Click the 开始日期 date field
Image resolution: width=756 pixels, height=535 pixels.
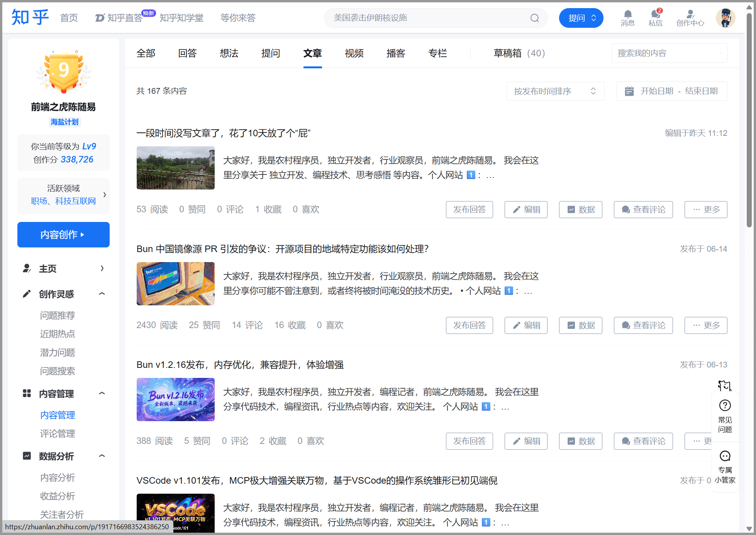point(657,91)
